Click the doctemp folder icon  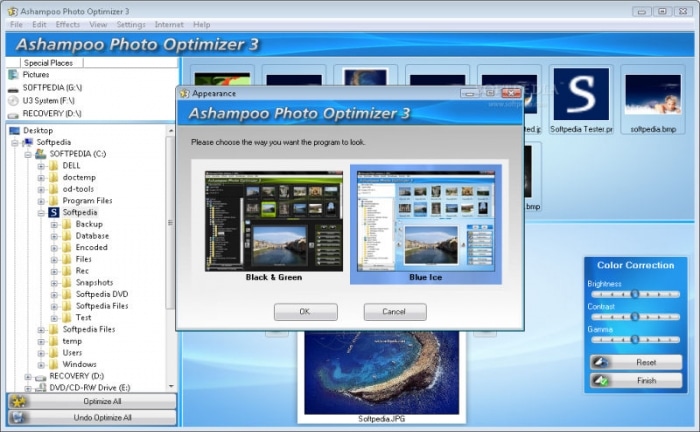coord(54,177)
